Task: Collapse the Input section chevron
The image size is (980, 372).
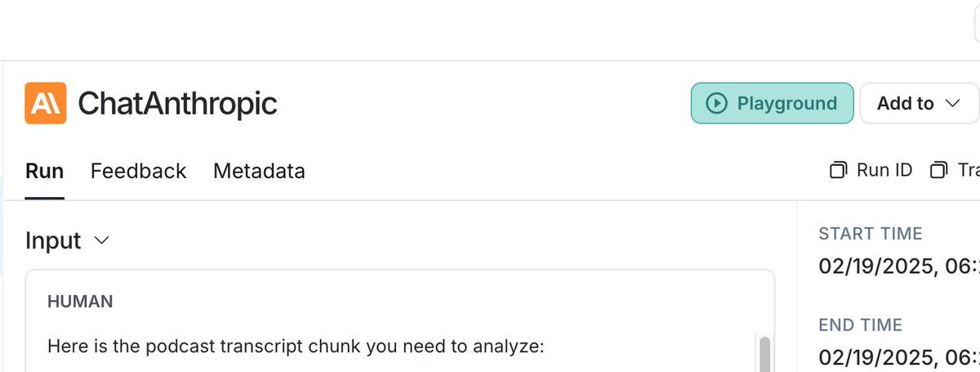Action: pyautogui.click(x=102, y=241)
